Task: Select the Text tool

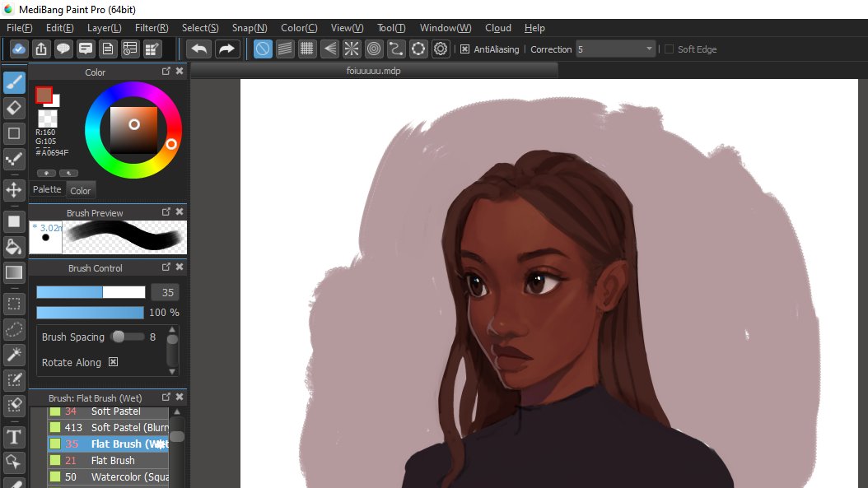Action: 14,436
